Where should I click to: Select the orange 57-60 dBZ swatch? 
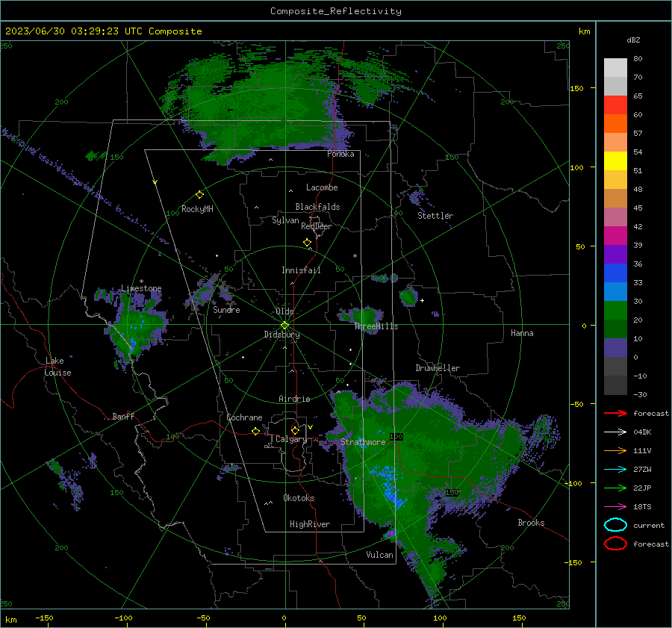click(615, 124)
